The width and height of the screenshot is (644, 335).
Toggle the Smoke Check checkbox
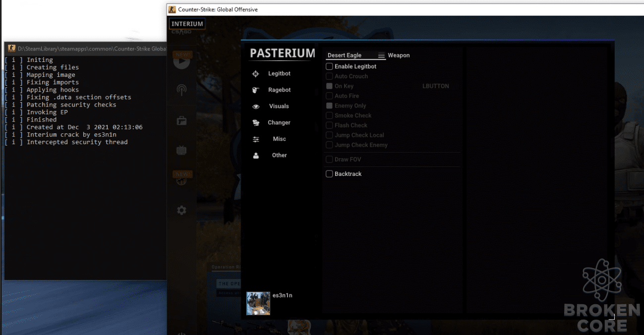click(x=329, y=115)
